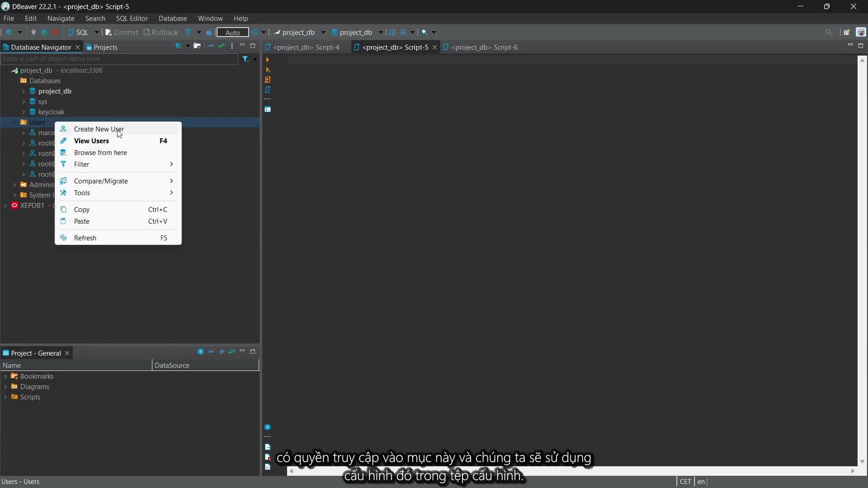The height and width of the screenshot is (488, 868).
Task: Switch to the Script-6 editor tab
Action: 484,47
